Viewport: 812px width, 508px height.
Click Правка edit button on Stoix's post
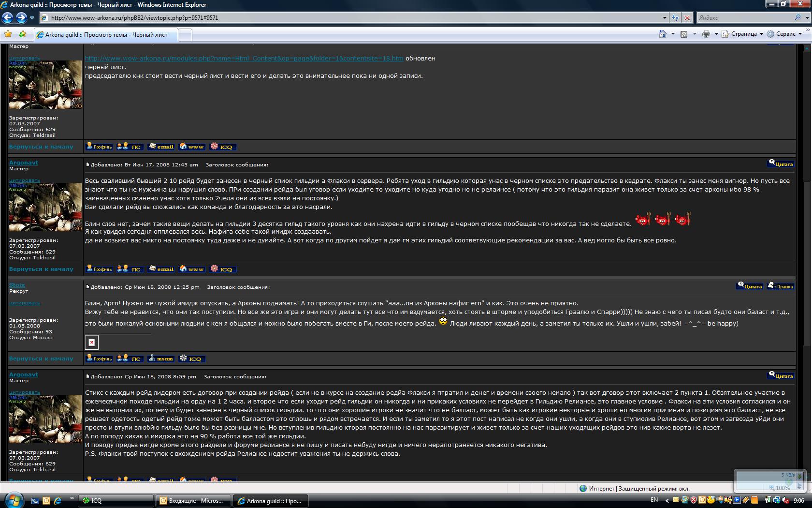(x=781, y=286)
